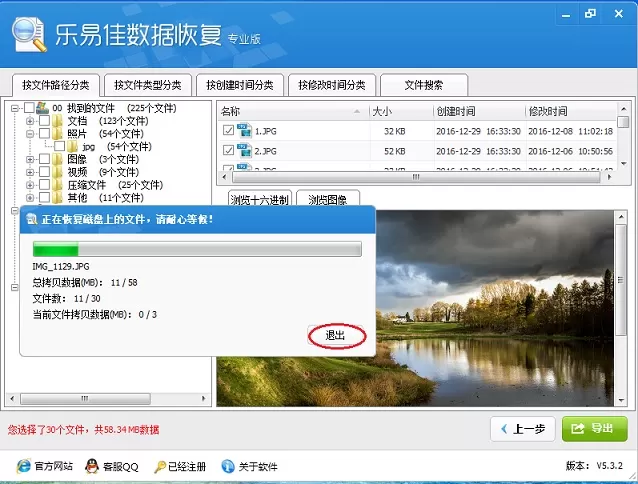Check the 照片 folder checkbox

point(44,133)
